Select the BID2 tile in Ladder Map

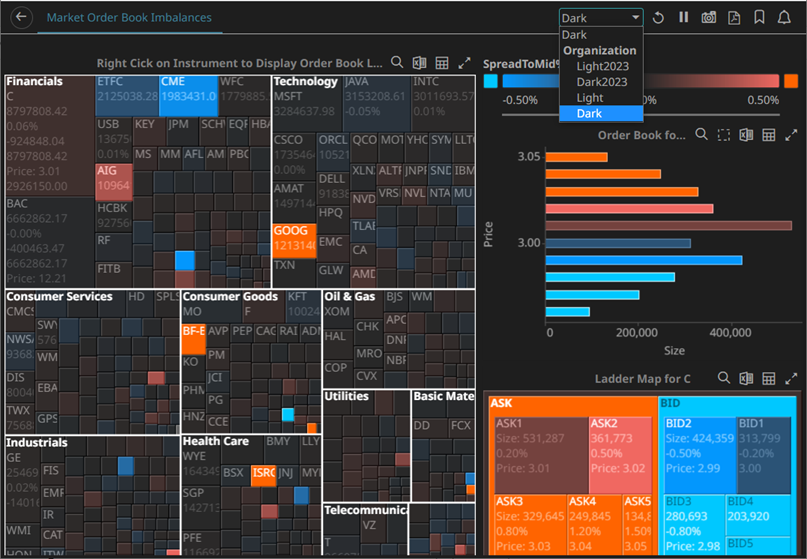tap(700, 455)
